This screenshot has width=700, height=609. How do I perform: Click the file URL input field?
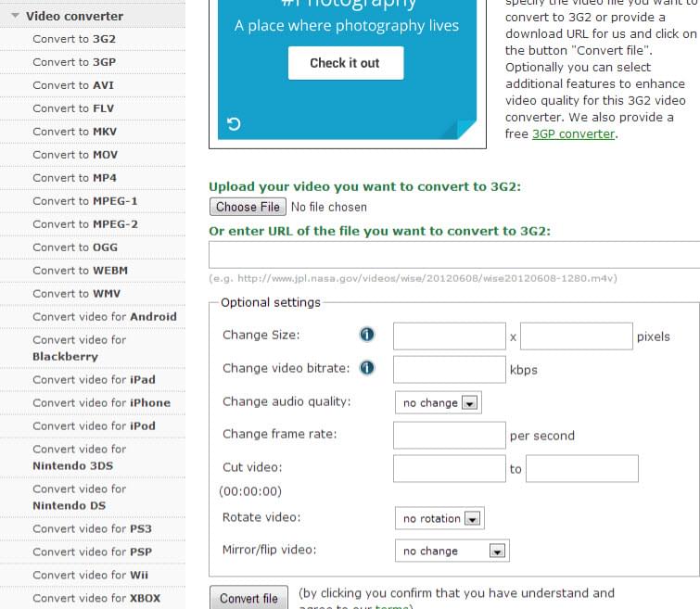pyautogui.click(x=454, y=255)
